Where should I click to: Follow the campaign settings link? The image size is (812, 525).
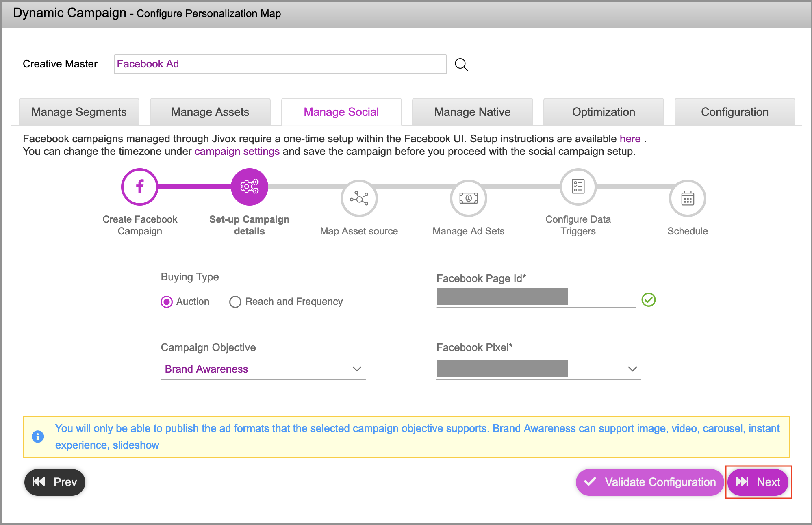pos(237,151)
